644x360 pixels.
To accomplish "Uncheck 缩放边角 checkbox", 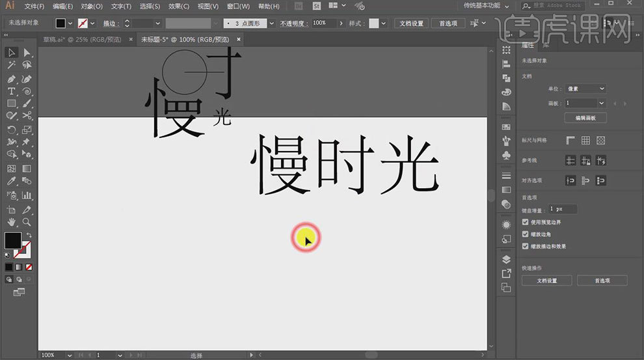I will pos(526,234).
